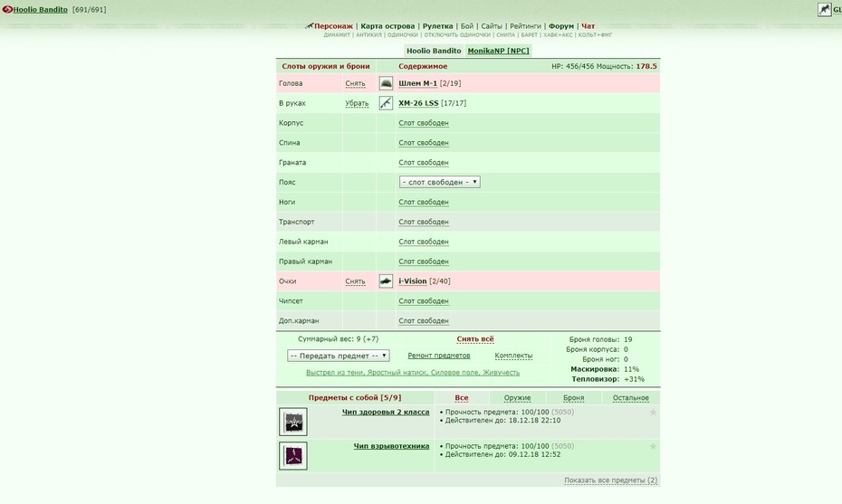The image size is (842, 504).
Task: Click Убрать in the В руках row
Action: click(357, 103)
